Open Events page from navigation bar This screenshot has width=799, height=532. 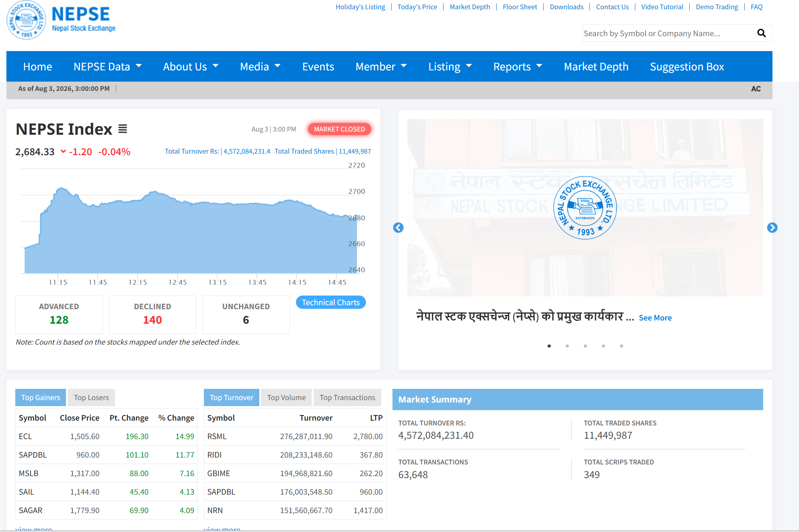318,66
